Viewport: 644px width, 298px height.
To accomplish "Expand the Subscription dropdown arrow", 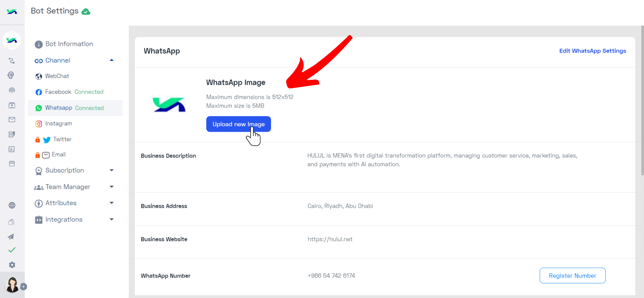I will tap(112, 170).
